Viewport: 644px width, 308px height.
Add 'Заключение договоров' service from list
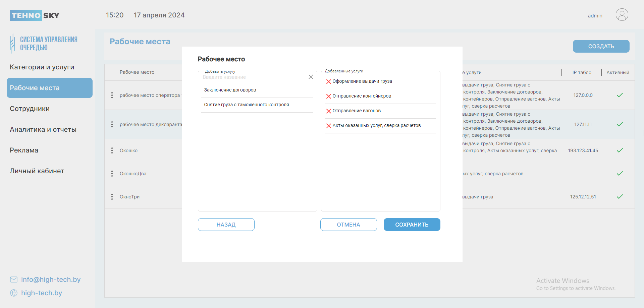click(230, 90)
